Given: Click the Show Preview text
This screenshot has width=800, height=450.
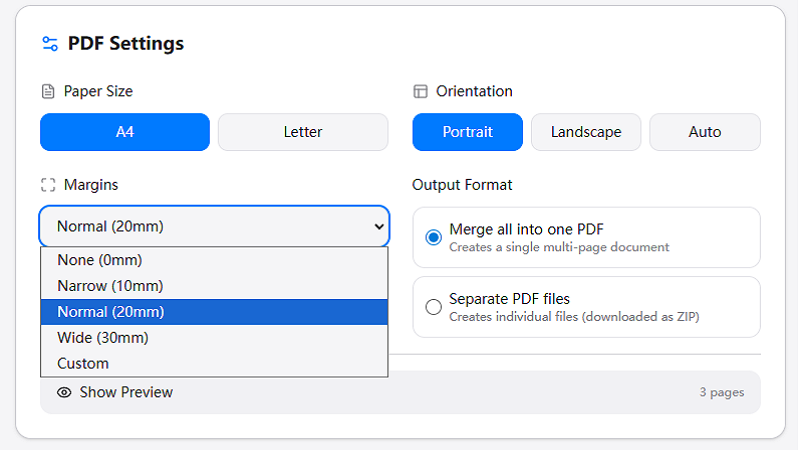Looking at the screenshot, I should coord(126,393).
